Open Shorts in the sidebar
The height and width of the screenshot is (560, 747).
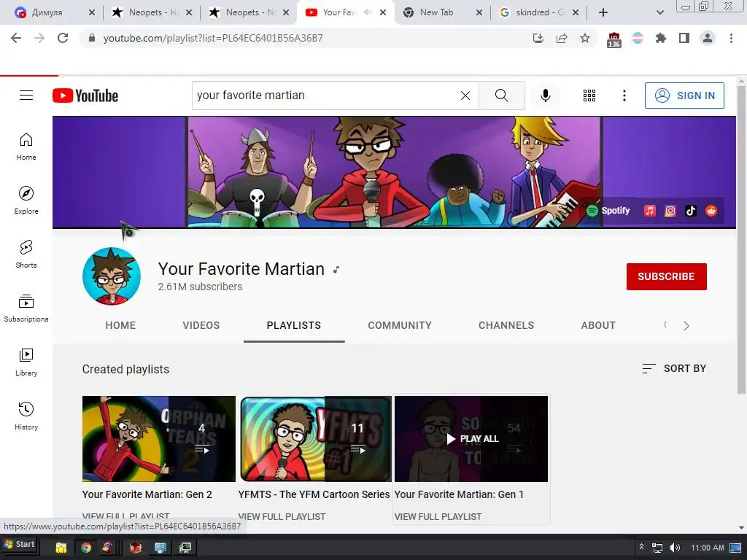(x=26, y=254)
